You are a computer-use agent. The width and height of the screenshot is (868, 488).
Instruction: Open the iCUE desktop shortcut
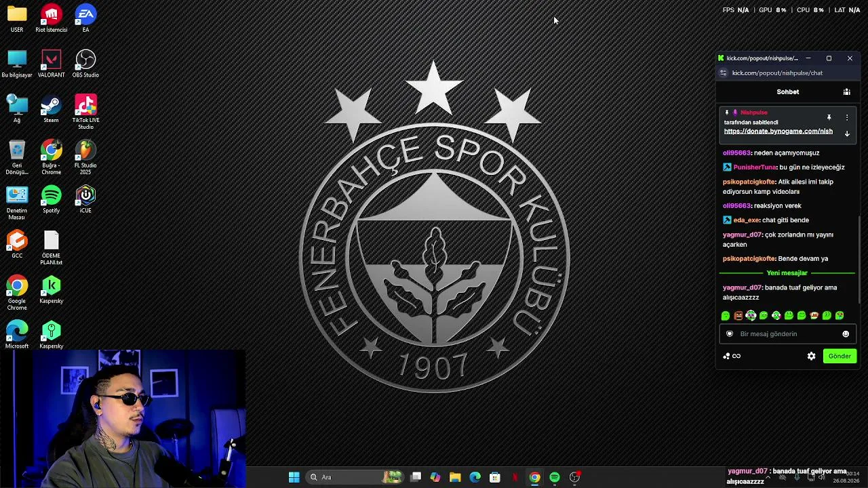[85, 199]
